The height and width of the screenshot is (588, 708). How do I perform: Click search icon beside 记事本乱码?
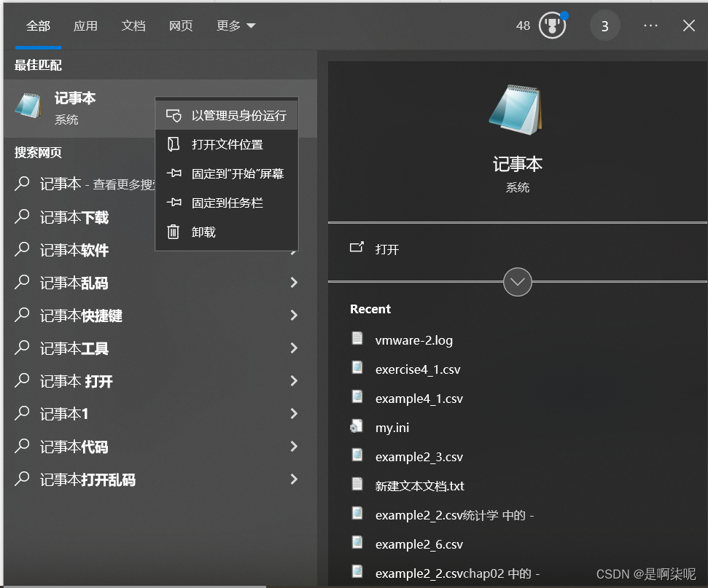pyautogui.click(x=22, y=283)
